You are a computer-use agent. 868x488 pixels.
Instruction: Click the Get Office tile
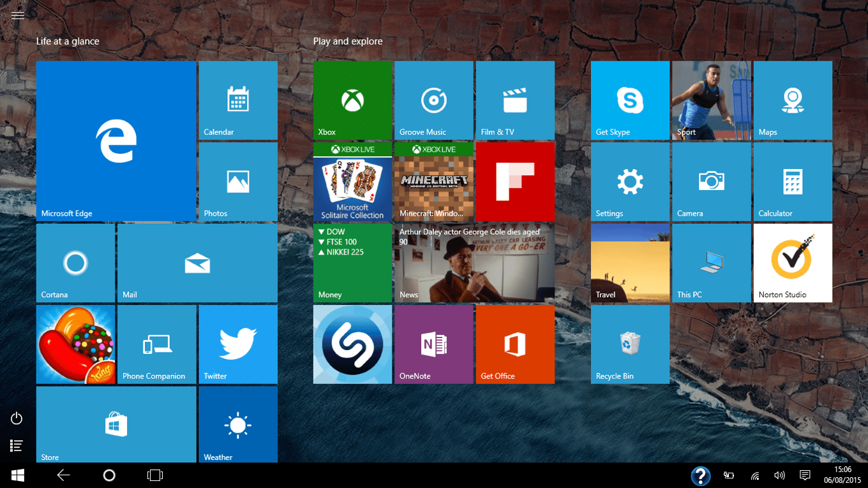click(x=515, y=344)
